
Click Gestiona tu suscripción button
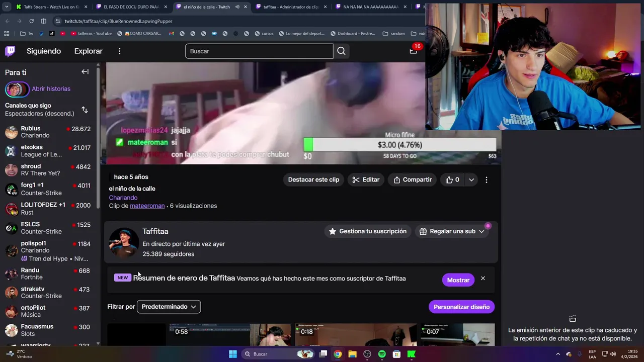pos(368,231)
